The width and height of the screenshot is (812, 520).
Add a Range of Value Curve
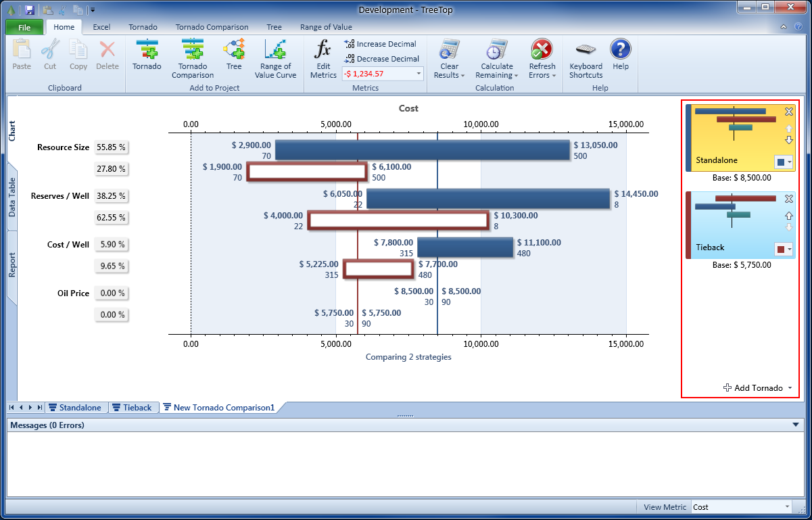pyautogui.click(x=275, y=58)
